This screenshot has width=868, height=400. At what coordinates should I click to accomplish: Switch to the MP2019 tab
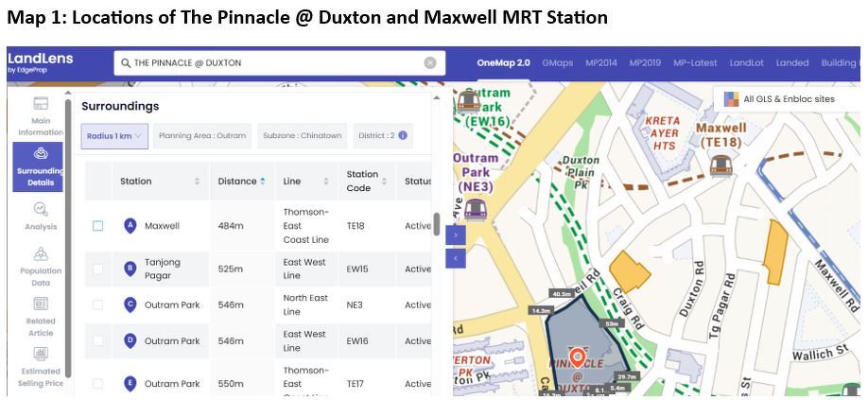(x=645, y=63)
